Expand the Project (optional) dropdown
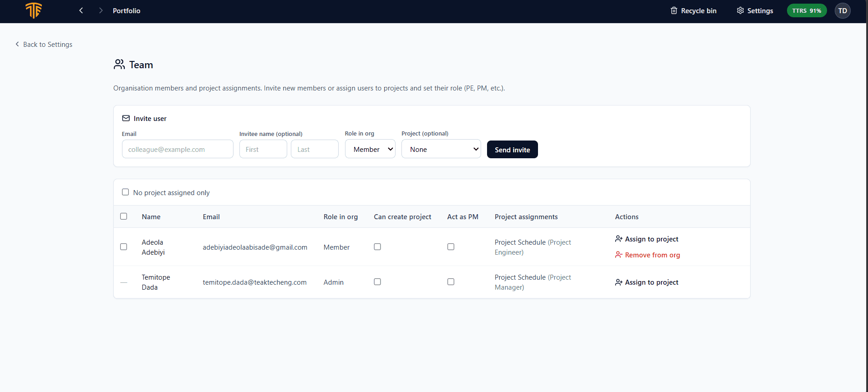This screenshot has height=392, width=868. tap(441, 149)
